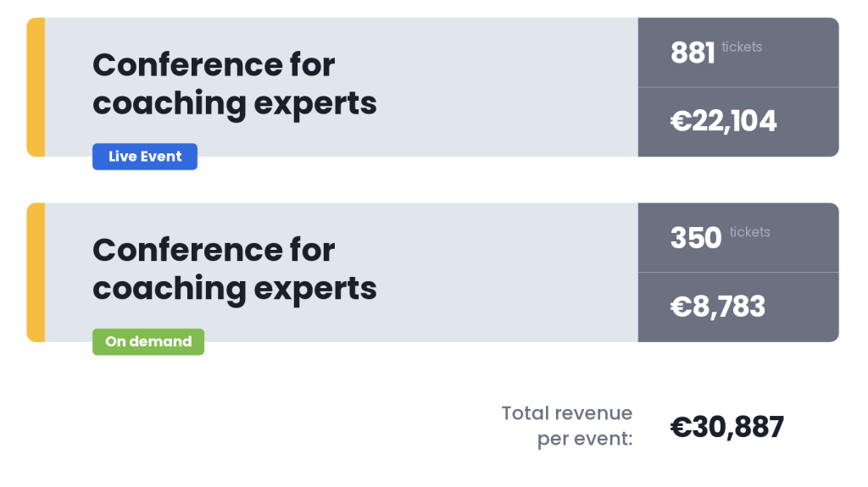The width and height of the screenshot is (868, 487).
Task: Click the €22,104 revenue amount
Action: pos(724,121)
